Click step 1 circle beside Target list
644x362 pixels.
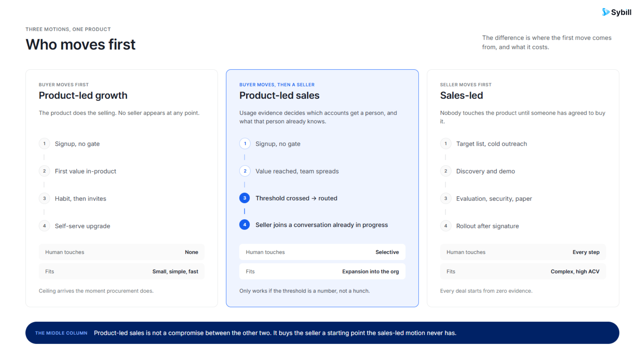445,143
